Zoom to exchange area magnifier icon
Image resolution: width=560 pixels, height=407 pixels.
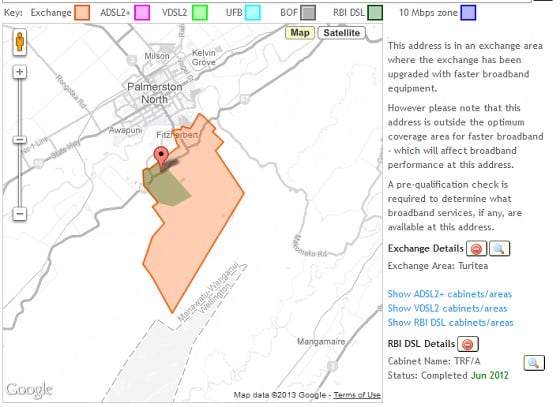coord(499,249)
